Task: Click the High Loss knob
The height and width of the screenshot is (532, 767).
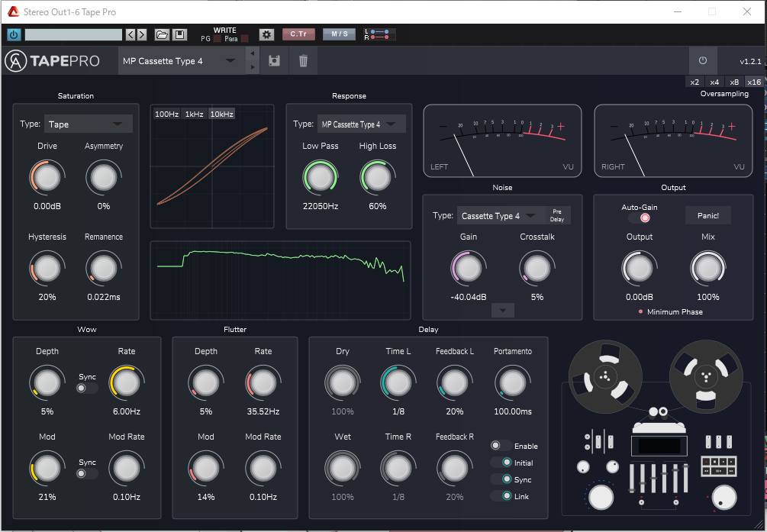Action: coord(378,178)
